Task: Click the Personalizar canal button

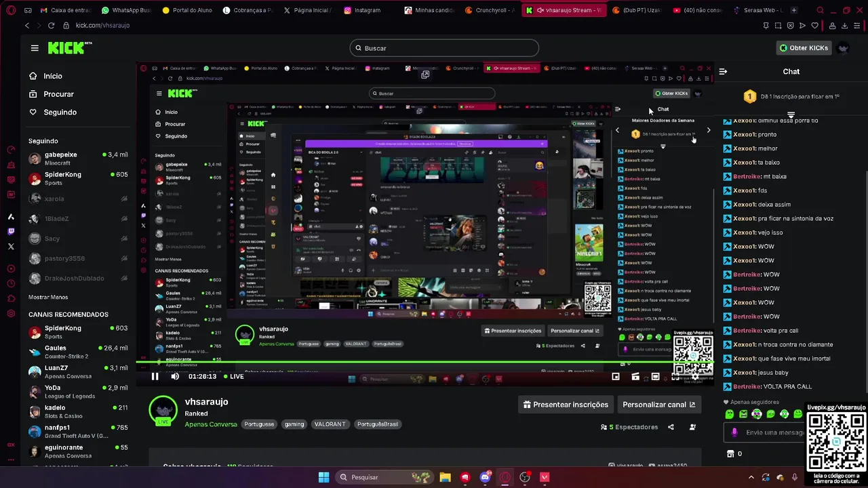Action: [659, 405]
